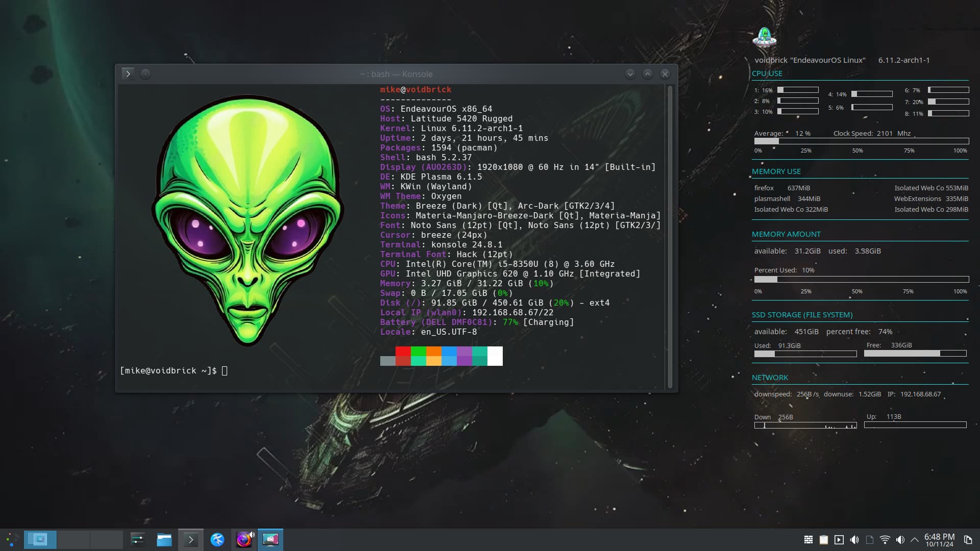Launch the Falkon browser from the taskbar

pos(217,539)
